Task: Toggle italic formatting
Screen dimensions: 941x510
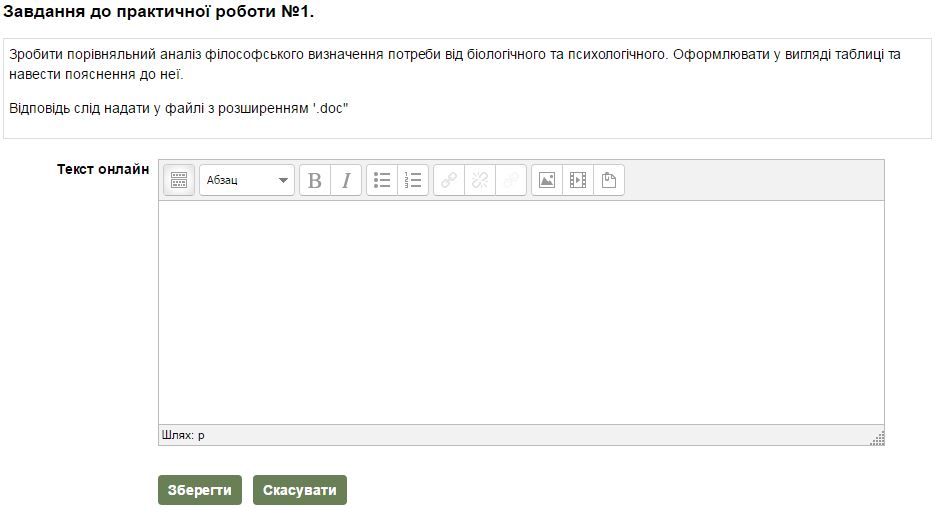Action: point(346,180)
